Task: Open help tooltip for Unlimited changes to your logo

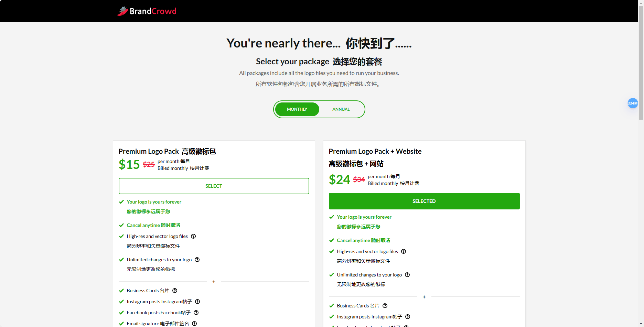Action: pyautogui.click(x=197, y=260)
